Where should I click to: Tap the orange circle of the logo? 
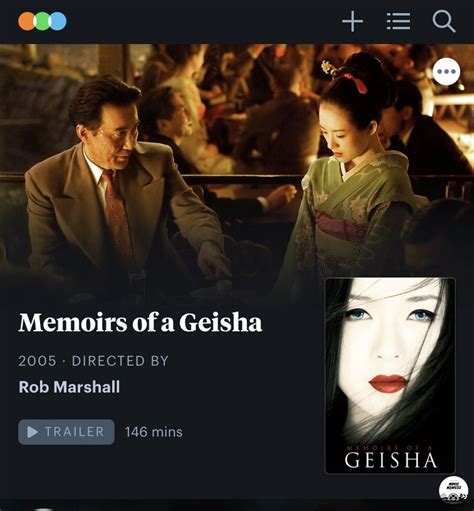point(27,21)
